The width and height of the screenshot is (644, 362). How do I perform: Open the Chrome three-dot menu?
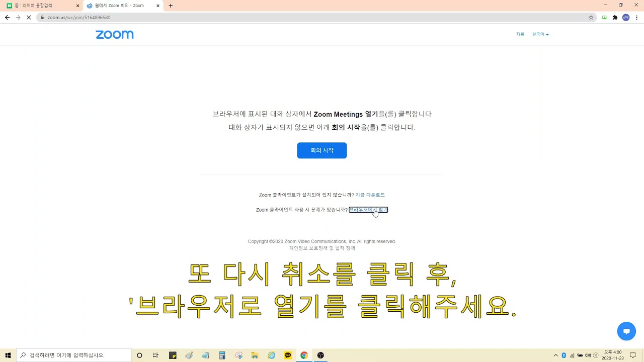(637, 17)
